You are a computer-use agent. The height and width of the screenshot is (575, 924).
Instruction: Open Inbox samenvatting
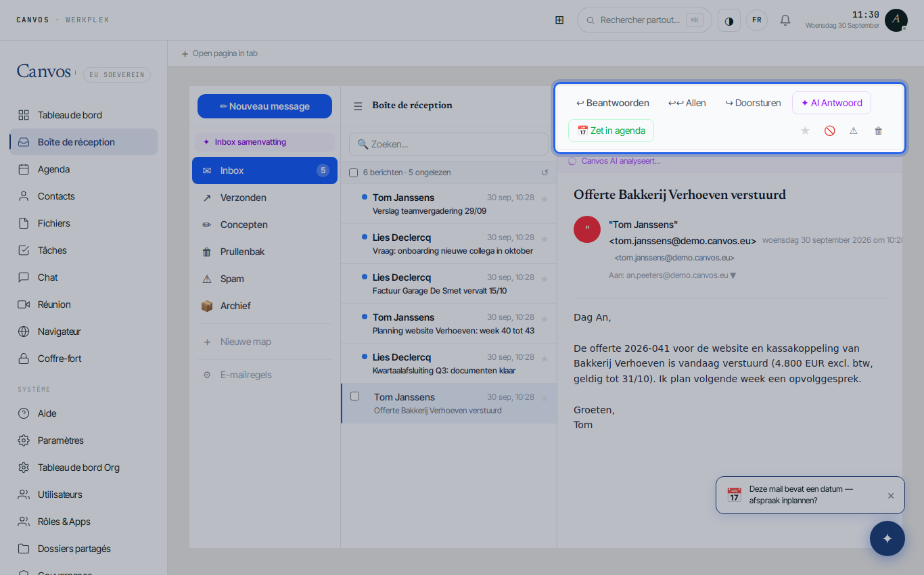(x=264, y=142)
